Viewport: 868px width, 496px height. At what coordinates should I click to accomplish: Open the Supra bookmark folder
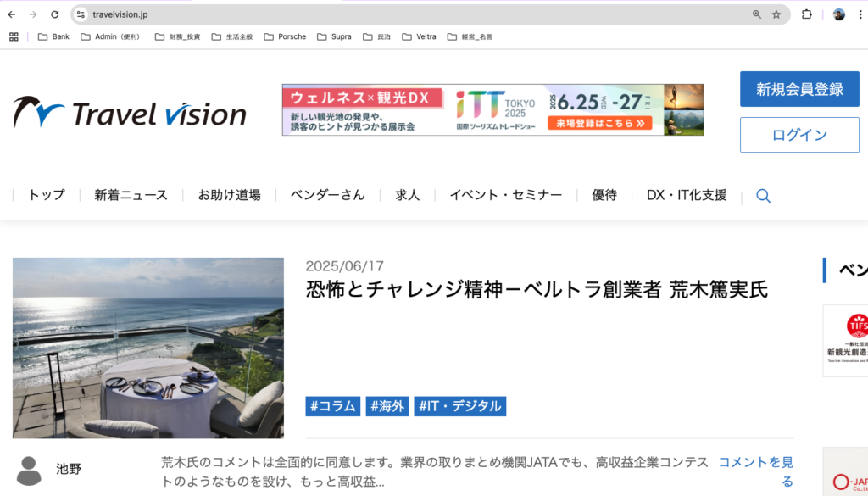[x=334, y=36]
